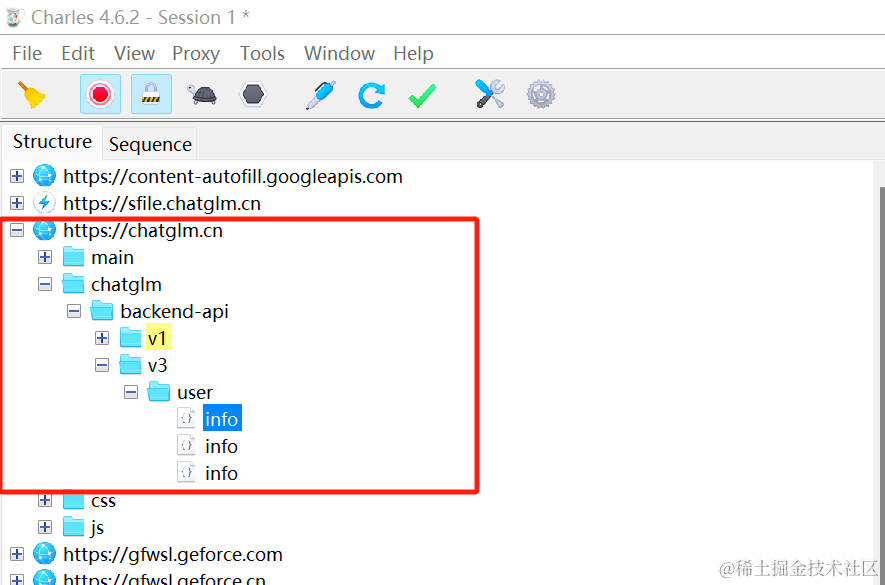The image size is (885, 585).
Task: Select the css folder row
Action: point(103,501)
